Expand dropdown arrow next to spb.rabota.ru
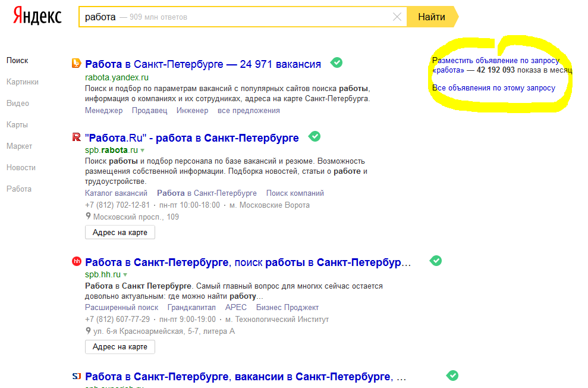This screenshot has width=588, height=388. [143, 151]
